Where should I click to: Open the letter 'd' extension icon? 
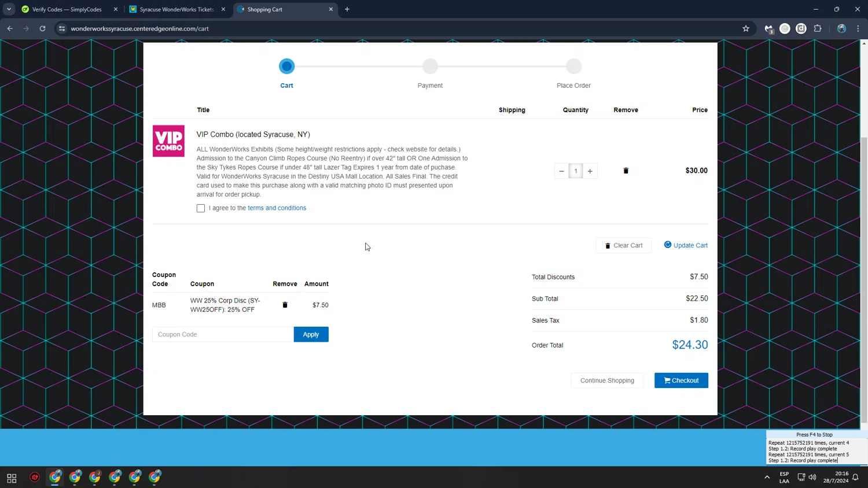(x=801, y=28)
